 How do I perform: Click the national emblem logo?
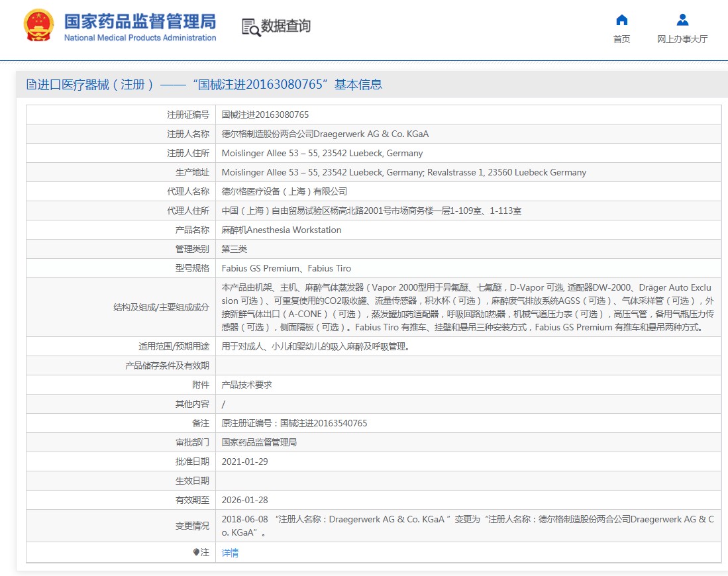click(39, 27)
